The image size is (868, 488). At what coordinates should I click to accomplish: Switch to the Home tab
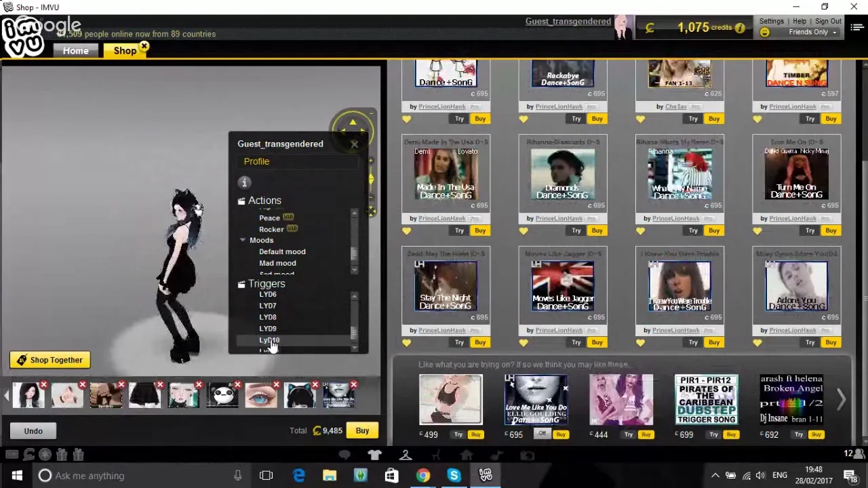(75, 51)
